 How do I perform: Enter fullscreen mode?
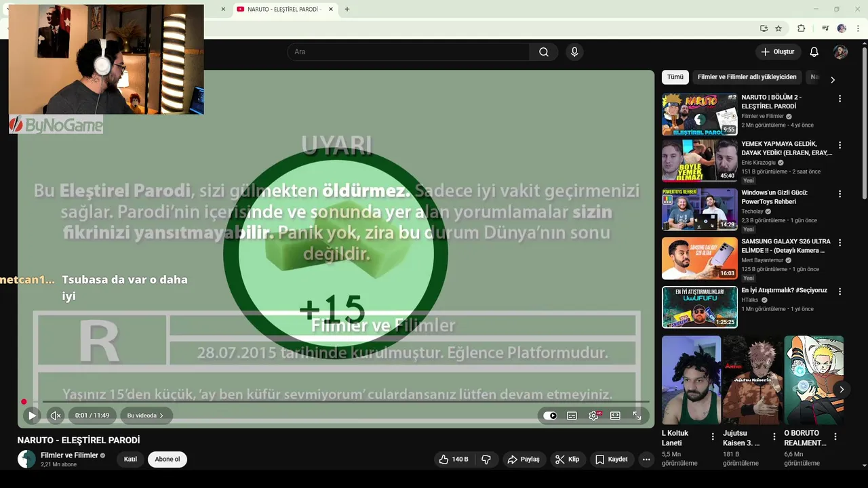point(637,415)
